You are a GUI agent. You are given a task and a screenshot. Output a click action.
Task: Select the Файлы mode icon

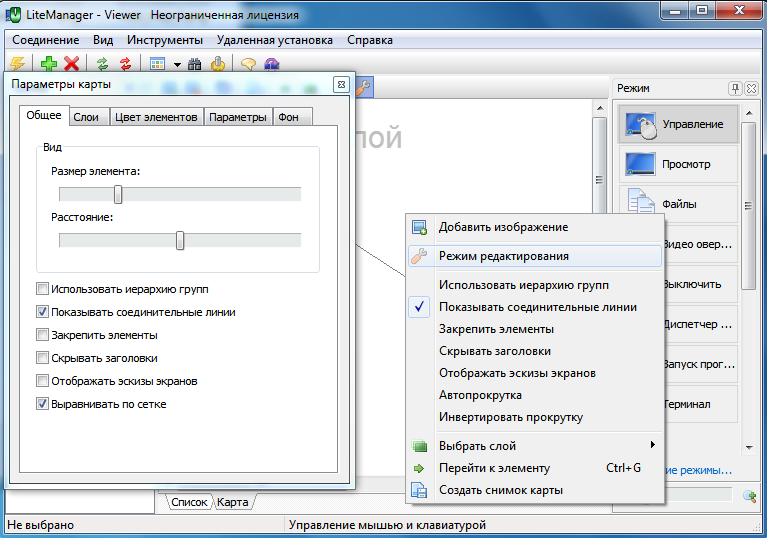click(x=641, y=202)
